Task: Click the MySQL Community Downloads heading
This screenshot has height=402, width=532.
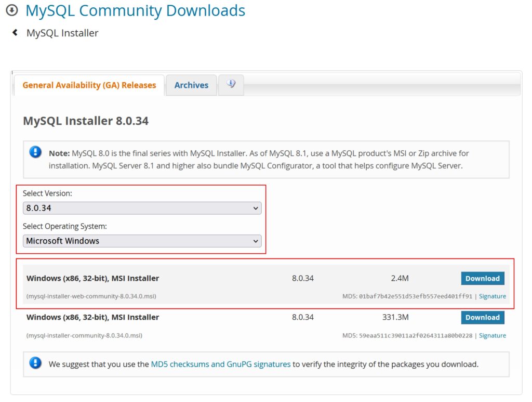Action: [x=135, y=10]
